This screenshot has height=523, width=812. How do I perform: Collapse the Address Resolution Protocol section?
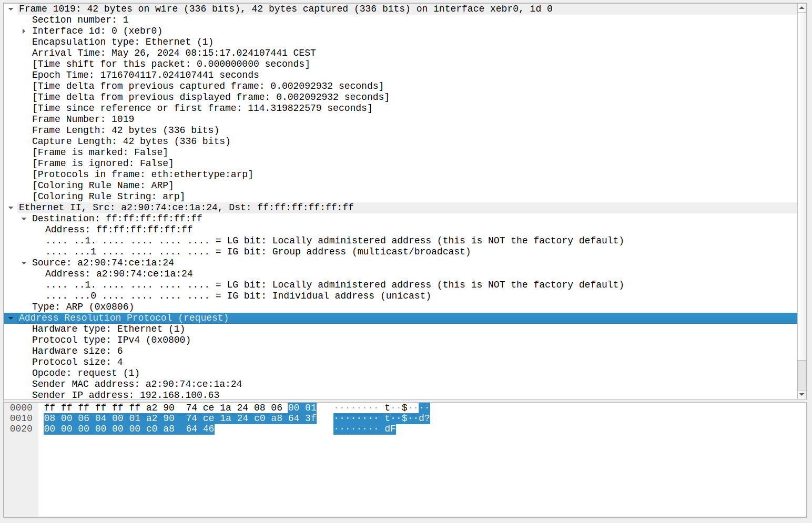coord(11,318)
